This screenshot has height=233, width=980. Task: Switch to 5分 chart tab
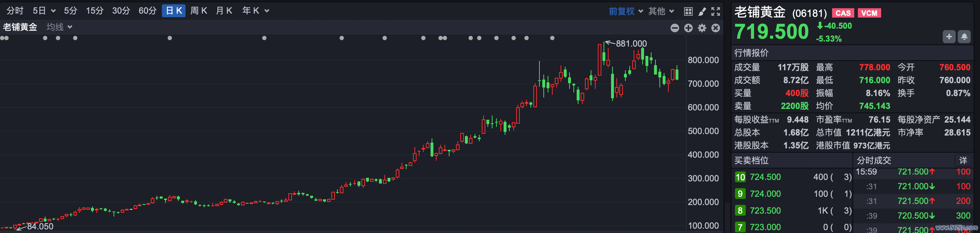(x=70, y=11)
